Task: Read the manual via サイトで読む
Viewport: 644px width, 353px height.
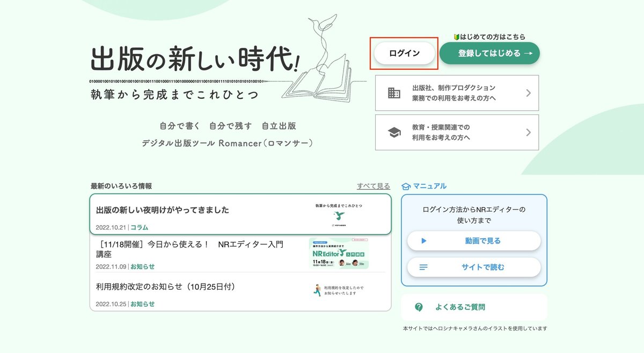Action: click(474, 267)
